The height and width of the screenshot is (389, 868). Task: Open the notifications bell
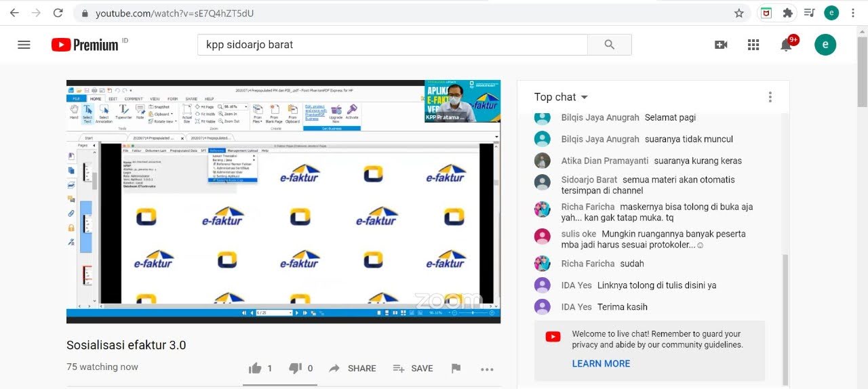click(786, 45)
